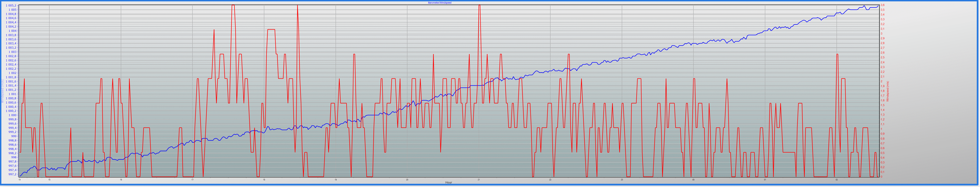The image size is (980, 187).
Task: Click the faded "Windspeed (m/s)" left axis title
Action: pos(2,91)
